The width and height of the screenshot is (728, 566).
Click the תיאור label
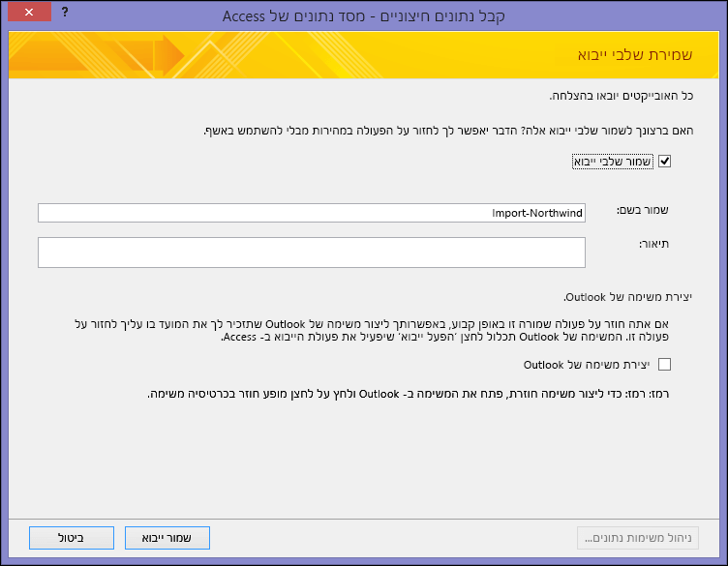coord(653,244)
